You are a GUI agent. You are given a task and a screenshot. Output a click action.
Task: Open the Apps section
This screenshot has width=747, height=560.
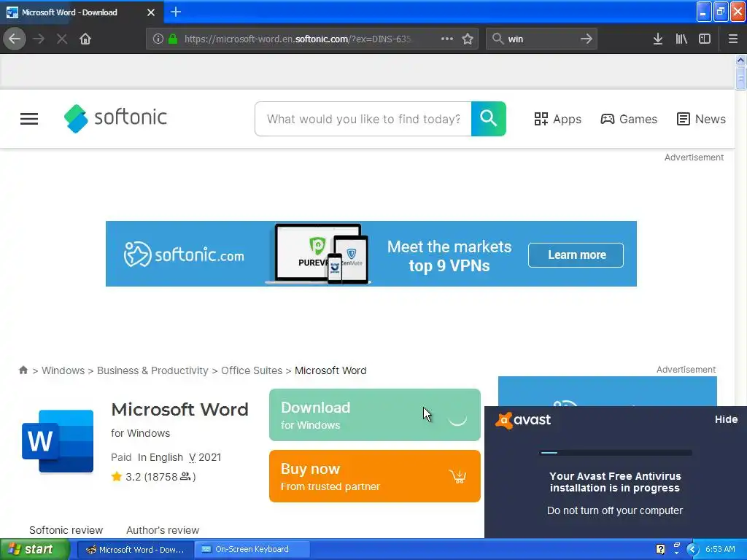tap(557, 119)
